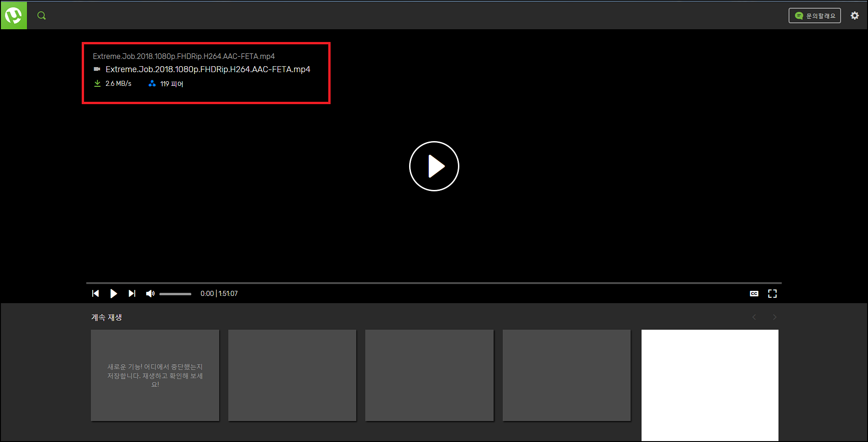868x442 pixels.
Task: Click the 계속 재생 section heading
Action: [x=106, y=317]
